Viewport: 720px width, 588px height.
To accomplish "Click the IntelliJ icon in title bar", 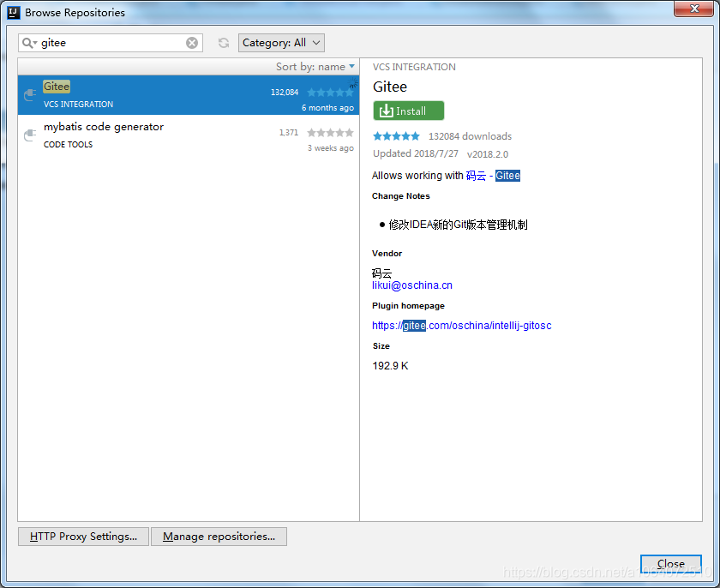I will (14, 12).
